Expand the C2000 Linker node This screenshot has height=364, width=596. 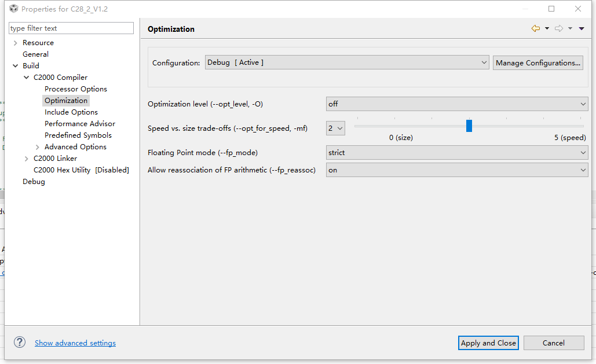click(x=27, y=159)
